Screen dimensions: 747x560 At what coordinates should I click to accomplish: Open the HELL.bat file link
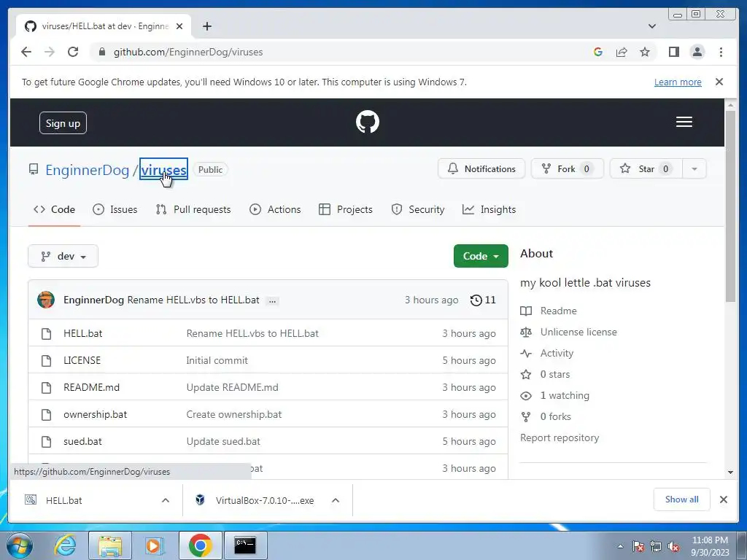(83, 334)
